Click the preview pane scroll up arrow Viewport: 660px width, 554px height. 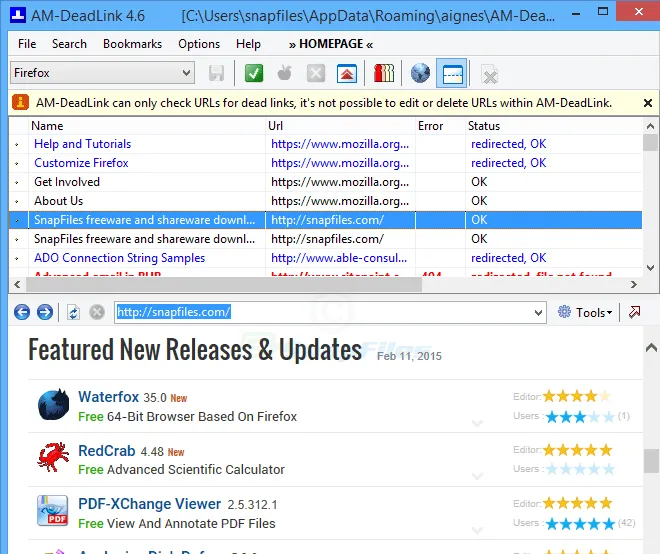(x=651, y=348)
